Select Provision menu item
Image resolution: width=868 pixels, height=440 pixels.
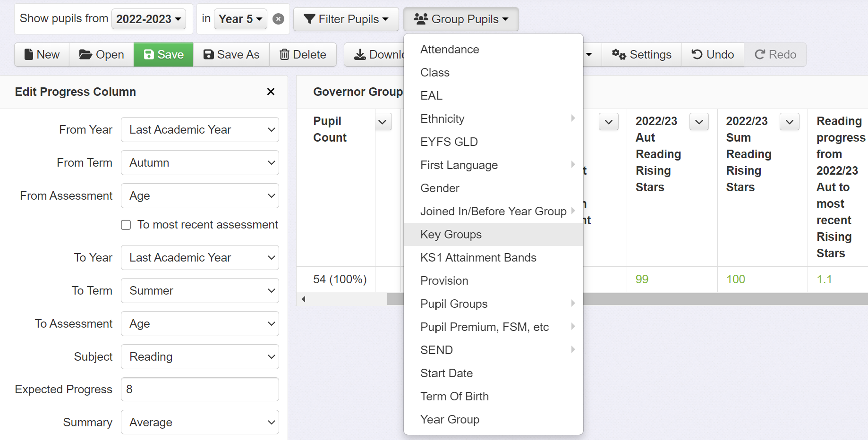[x=494, y=281]
